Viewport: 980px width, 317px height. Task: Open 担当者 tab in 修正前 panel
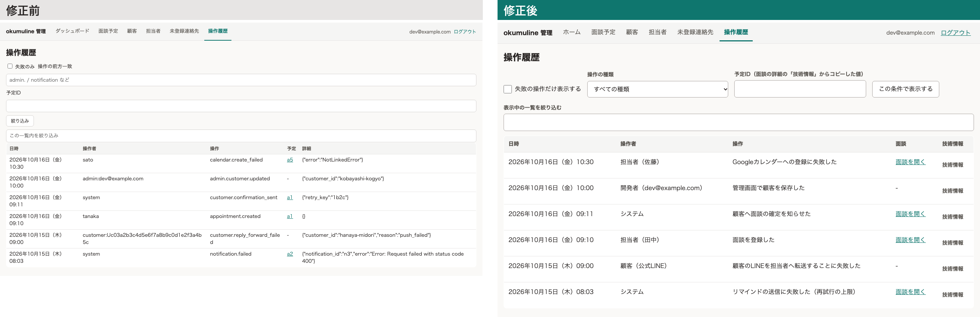click(x=153, y=31)
